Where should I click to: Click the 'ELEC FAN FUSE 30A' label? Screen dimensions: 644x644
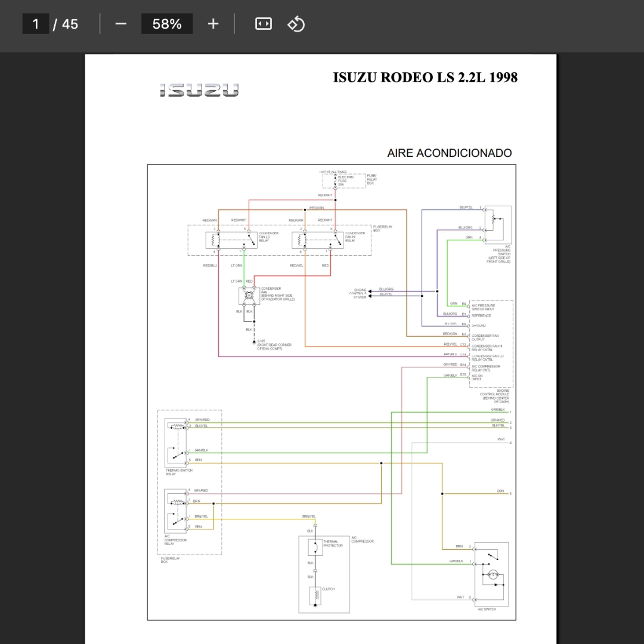pos(345,181)
